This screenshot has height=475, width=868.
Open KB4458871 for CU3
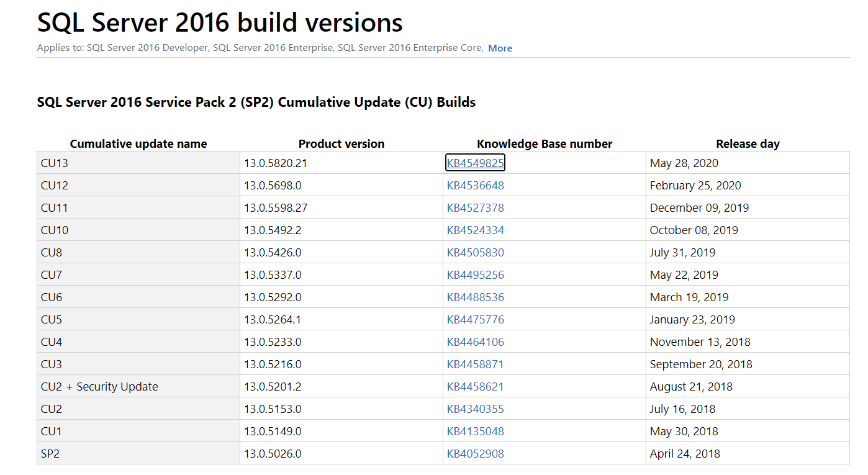coord(475,364)
